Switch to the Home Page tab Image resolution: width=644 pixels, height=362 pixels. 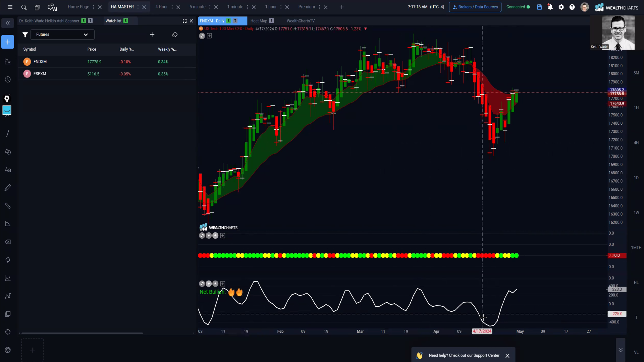pos(78,7)
